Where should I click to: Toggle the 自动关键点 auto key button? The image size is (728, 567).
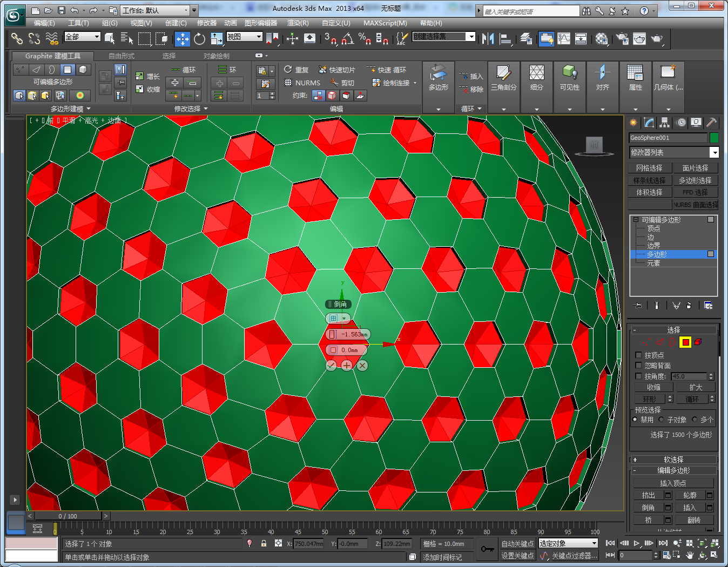pos(517,544)
